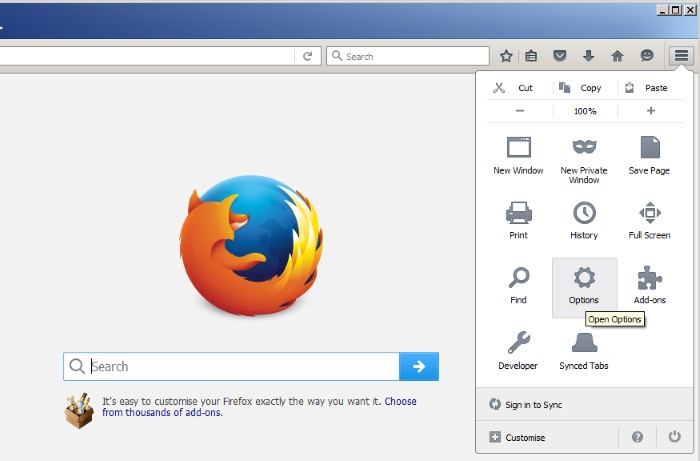Viewport: 700px width, 461px height.
Task: Maximize the Firefox window
Action: pyautogui.click(x=675, y=10)
